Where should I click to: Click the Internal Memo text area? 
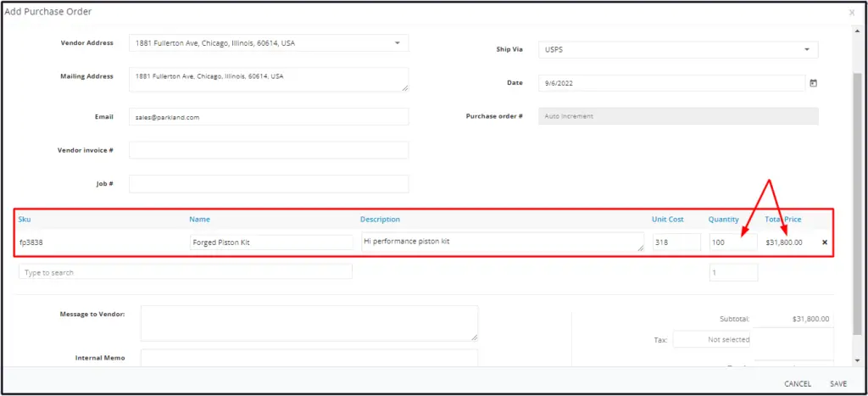click(x=309, y=358)
